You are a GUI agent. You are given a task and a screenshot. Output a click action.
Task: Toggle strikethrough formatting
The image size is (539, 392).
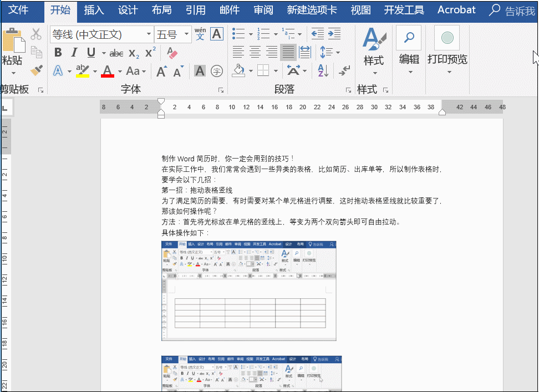pos(116,53)
